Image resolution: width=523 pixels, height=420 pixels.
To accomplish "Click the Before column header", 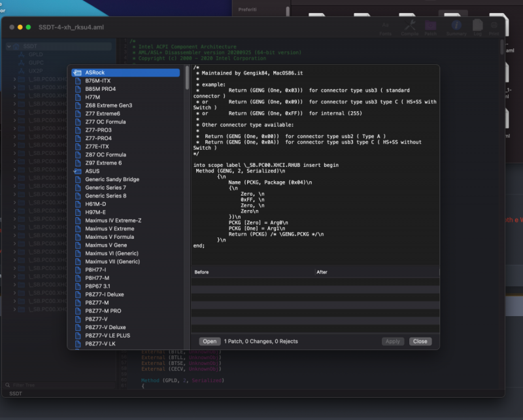I will click(x=201, y=271).
